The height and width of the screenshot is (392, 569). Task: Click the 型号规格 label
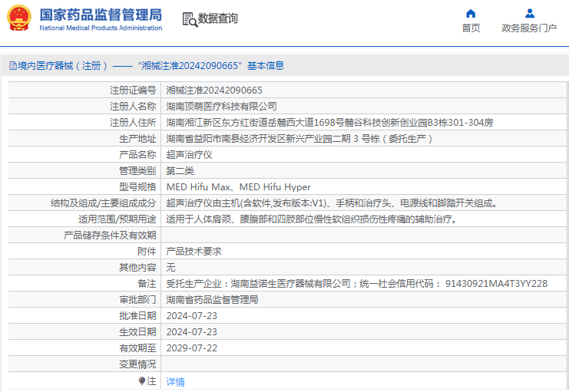137,186
